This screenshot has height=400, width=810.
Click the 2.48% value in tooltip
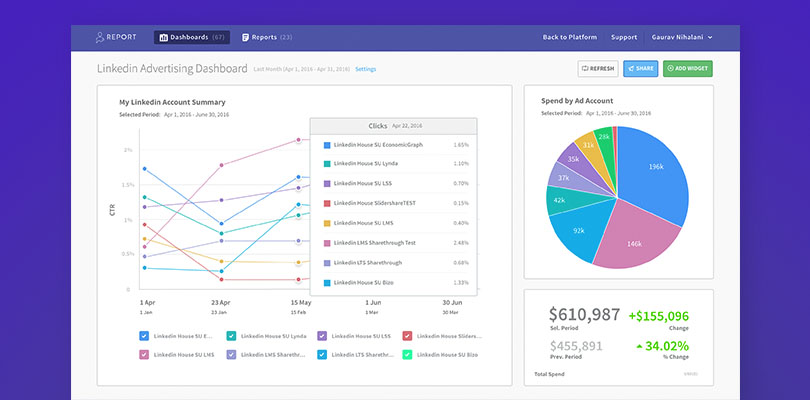(x=461, y=243)
